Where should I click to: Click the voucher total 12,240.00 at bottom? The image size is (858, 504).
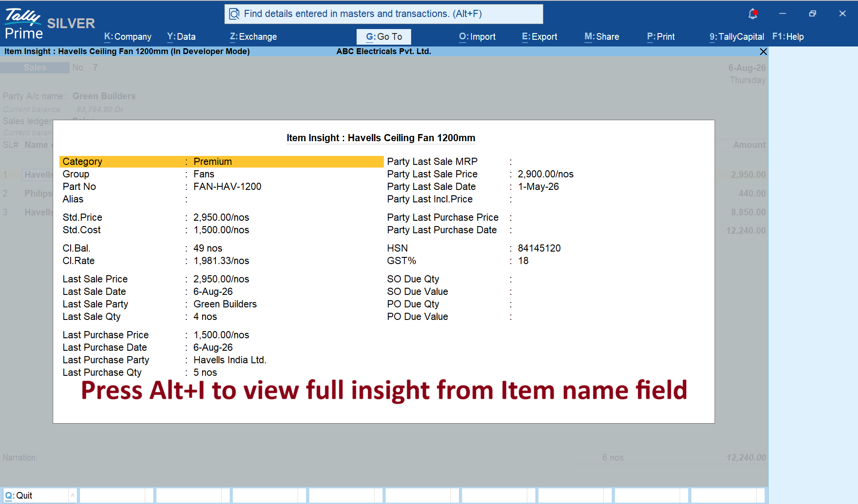[746, 458]
